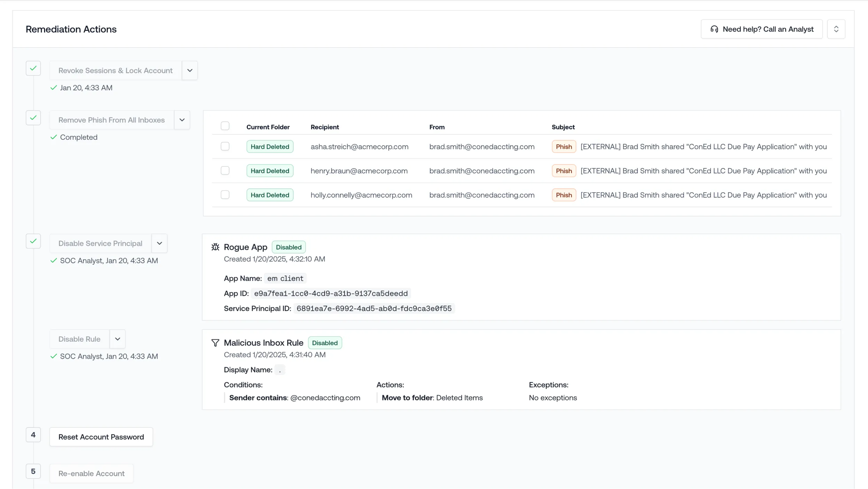Click the Disable Service Principal action label
This screenshot has height=489, width=868.
(x=100, y=243)
